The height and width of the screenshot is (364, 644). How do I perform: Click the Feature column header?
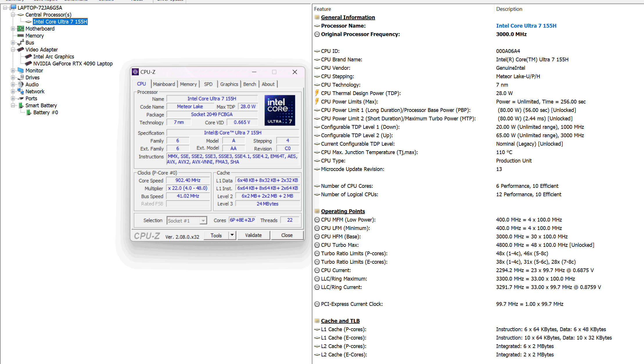tap(403, 9)
